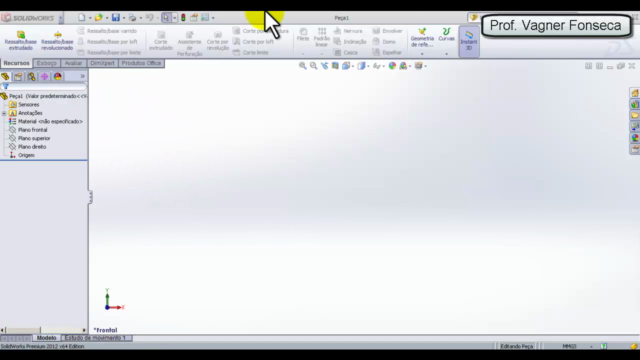
Task: Select Sensores in feature tree
Action: coord(24,105)
